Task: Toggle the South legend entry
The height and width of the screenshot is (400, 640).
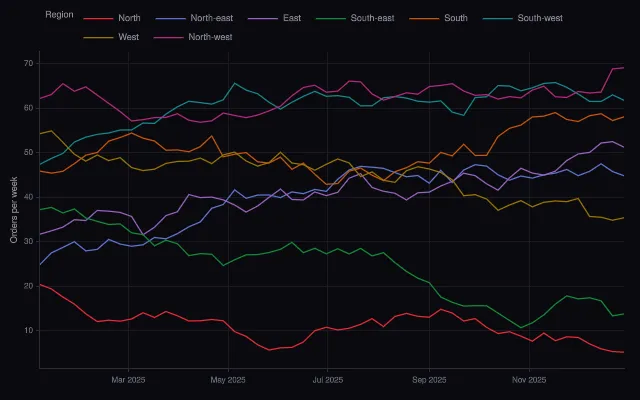Action: [x=438, y=18]
